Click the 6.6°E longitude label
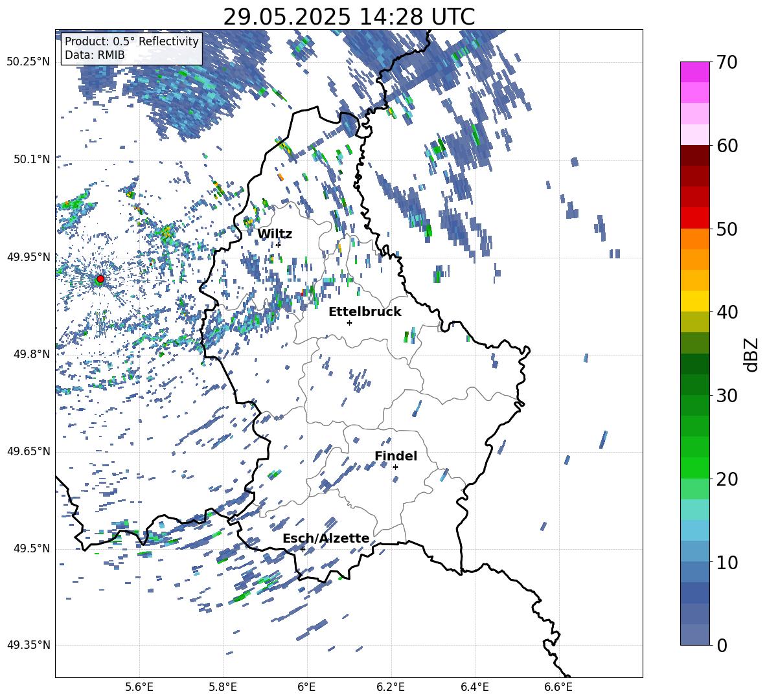The image size is (767, 700). click(558, 688)
